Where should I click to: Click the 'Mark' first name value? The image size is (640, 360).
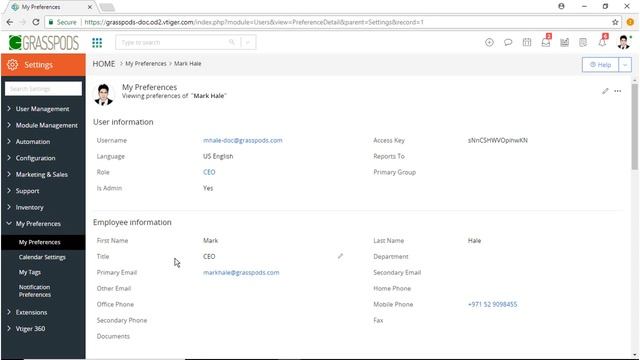(x=210, y=240)
